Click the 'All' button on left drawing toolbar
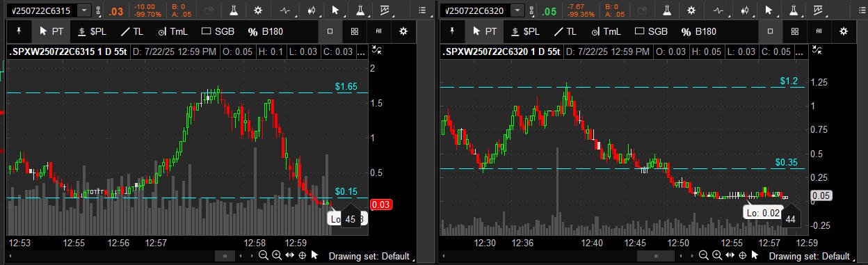Image resolution: width=868 pixels, height=265 pixels. (379, 31)
